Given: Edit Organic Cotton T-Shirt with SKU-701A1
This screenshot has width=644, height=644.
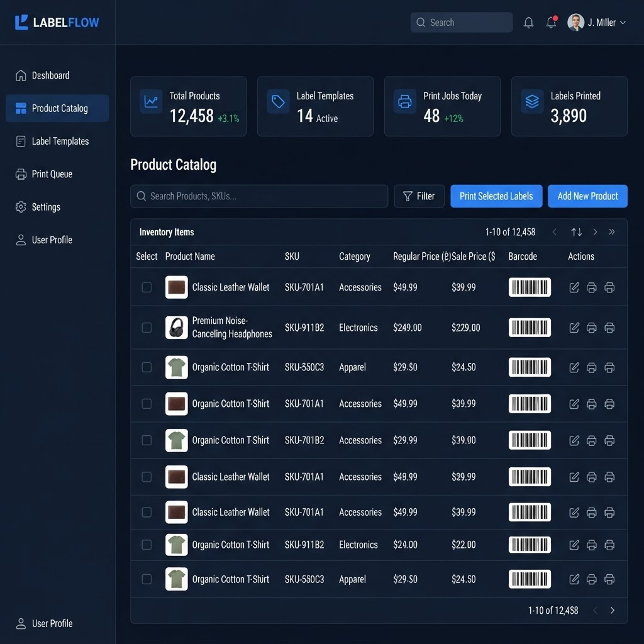Looking at the screenshot, I should pos(574,404).
